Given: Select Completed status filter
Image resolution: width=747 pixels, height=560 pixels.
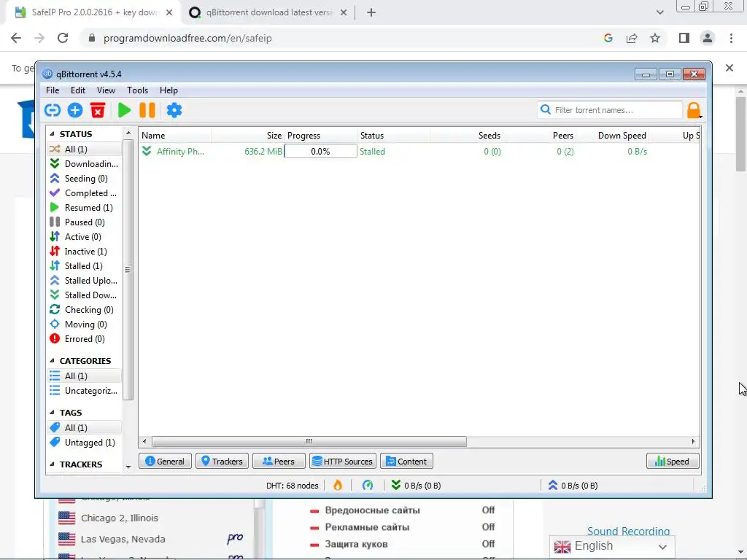Looking at the screenshot, I should tap(85, 192).
